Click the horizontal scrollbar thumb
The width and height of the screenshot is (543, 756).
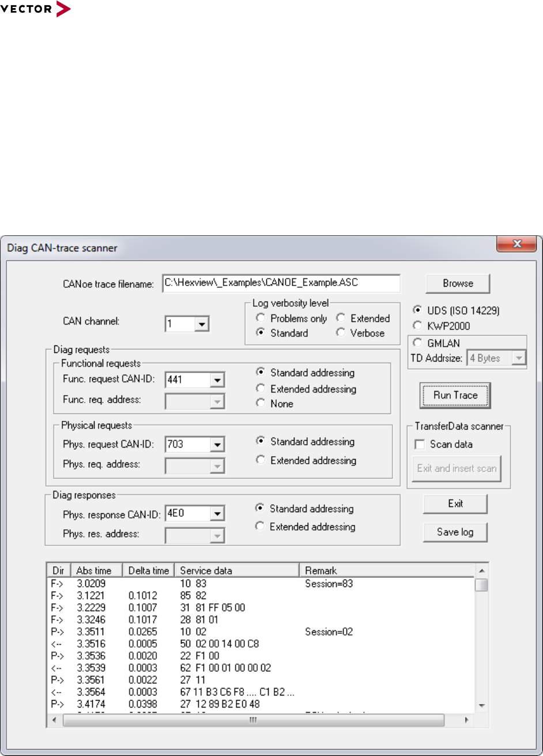(x=254, y=720)
